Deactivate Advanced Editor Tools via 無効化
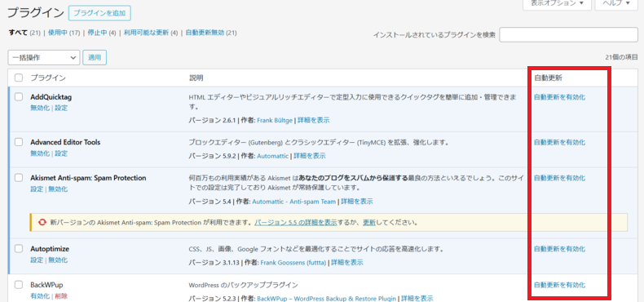 (x=40, y=153)
